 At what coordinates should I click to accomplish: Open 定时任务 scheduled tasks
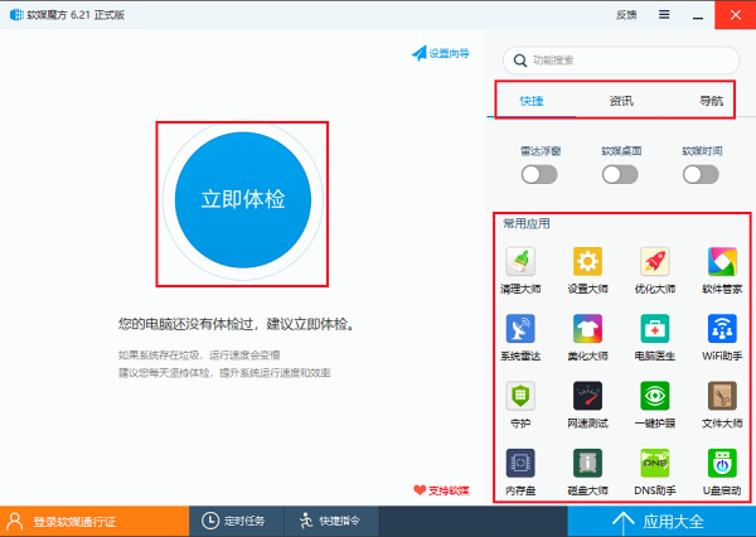(x=236, y=521)
